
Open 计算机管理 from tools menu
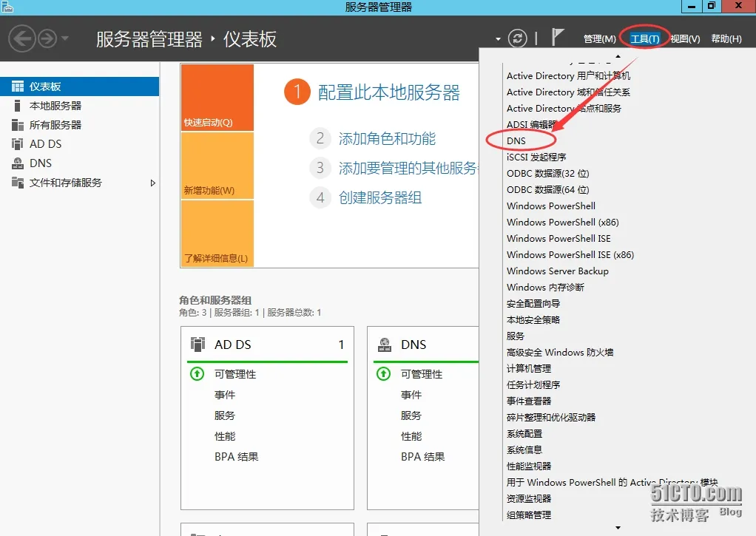529,369
